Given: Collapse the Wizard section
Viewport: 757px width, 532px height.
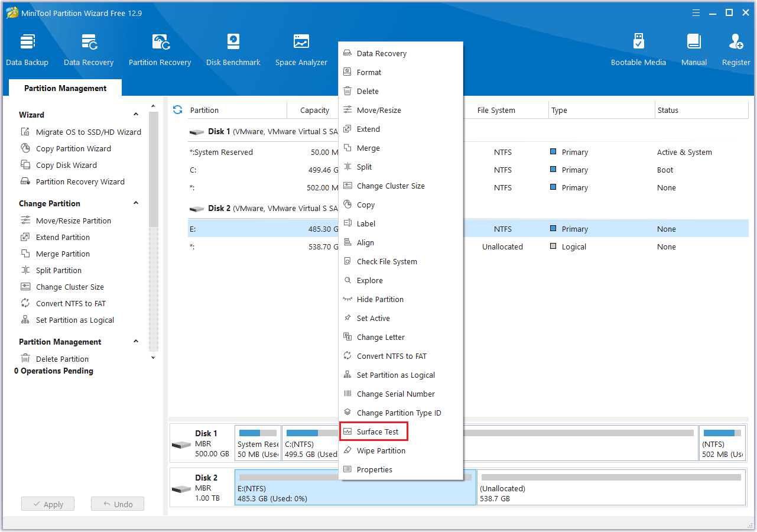Looking at the screenshot, I should click(136, 115).
